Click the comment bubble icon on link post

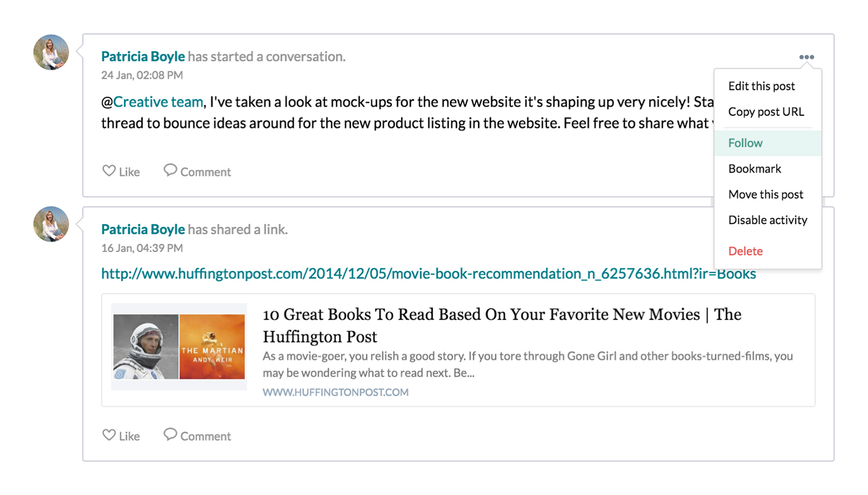pyautogui.click(x=170, y=434)
